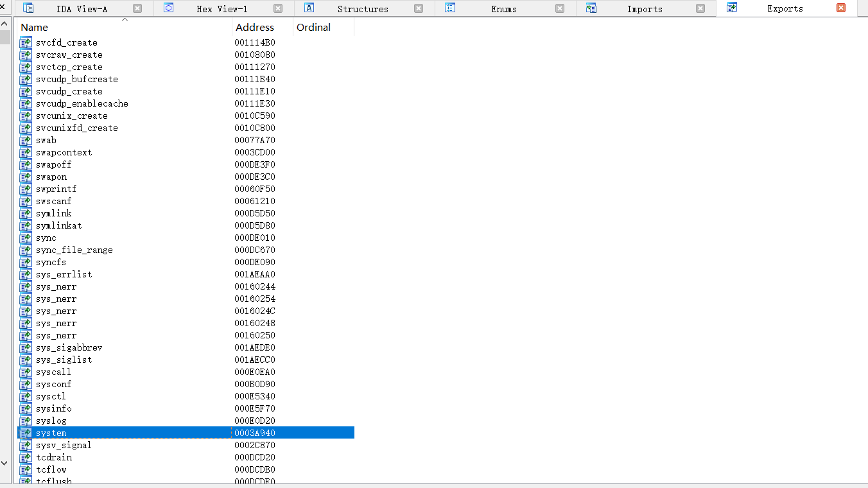Open the Hex View-1 tab
This screenshot has width=868, height=488.
[x=222, y=9]
